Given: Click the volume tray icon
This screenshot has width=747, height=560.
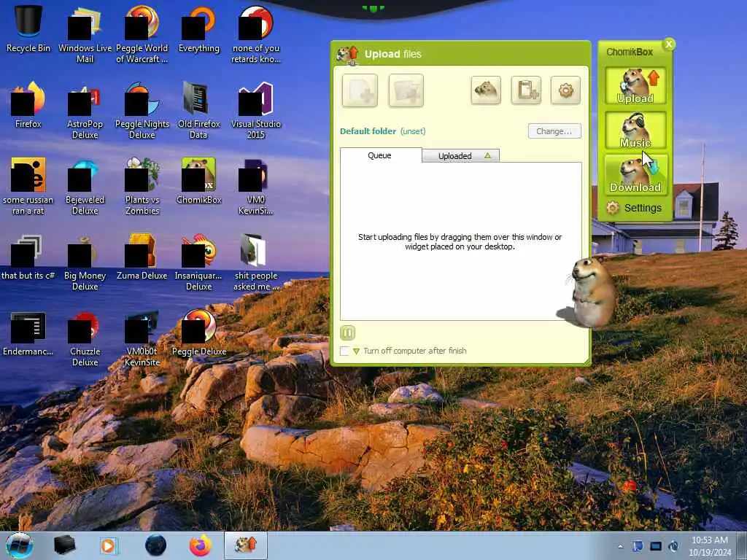Looking at the screenshot, I should coord(673,546).
